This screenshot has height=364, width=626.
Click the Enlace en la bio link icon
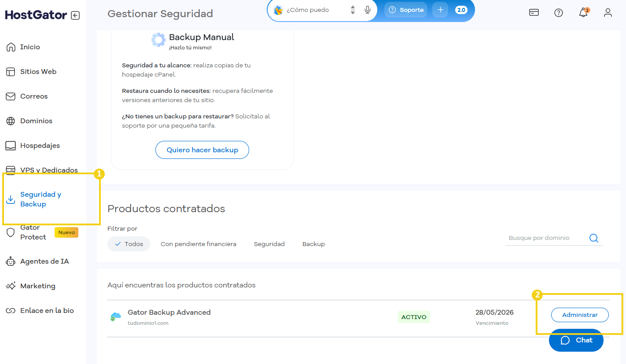tap(11, 311)
